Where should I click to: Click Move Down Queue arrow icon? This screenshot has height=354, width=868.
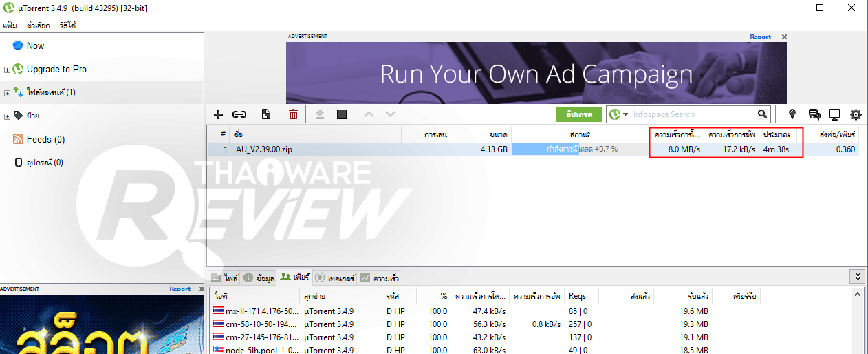point(390,114)
